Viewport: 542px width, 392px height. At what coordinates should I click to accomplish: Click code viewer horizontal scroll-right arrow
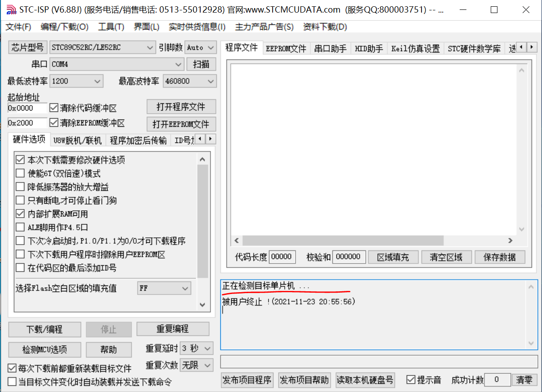(x=510, y=241)
